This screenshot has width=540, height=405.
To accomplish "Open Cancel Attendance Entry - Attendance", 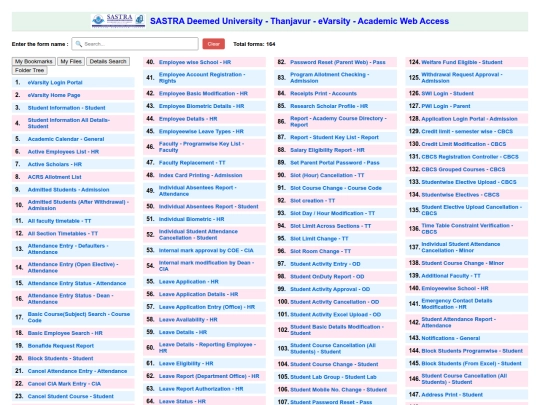I will click(x=77, y=371).
